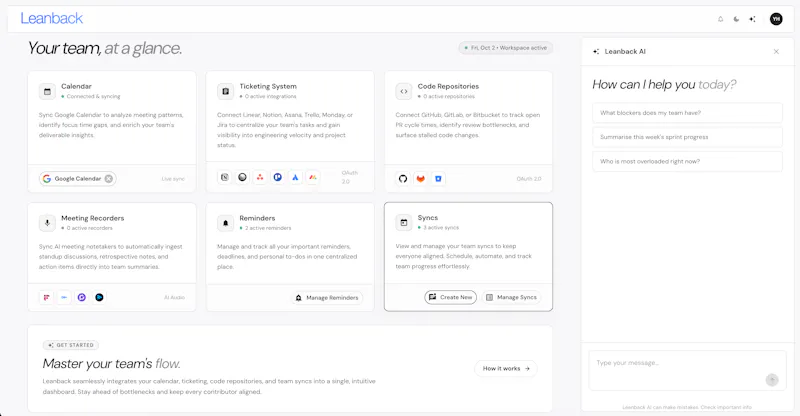Click the Code Repositories brackets icon
800x416 pixels.
click(404, 91)
